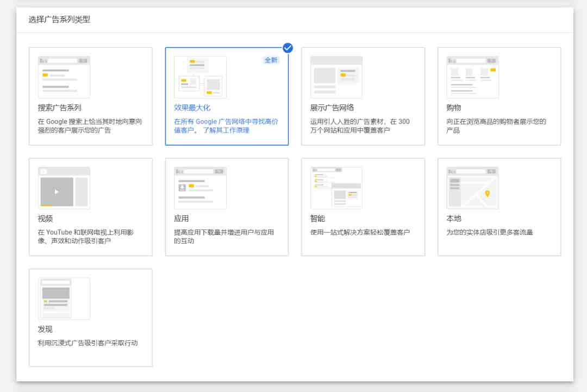
Task: Choose the 智能 campaign type title
Action: pos(317,219)
